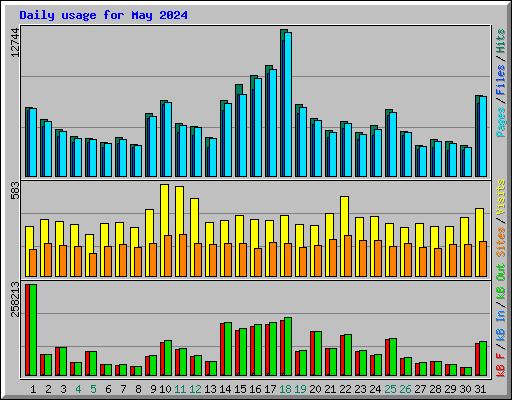512x400 pixels.
Task: Click the green kB bar for day 18
Action: tap(288, 347)
